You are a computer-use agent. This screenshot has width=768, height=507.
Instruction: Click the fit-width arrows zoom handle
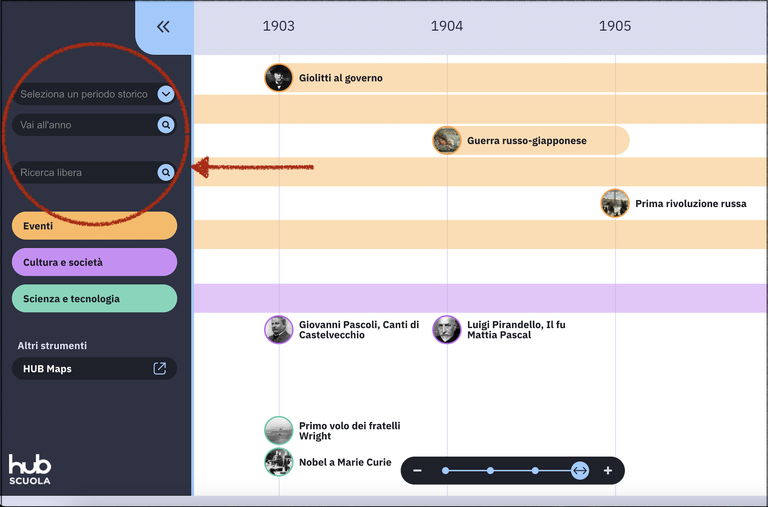580,470
